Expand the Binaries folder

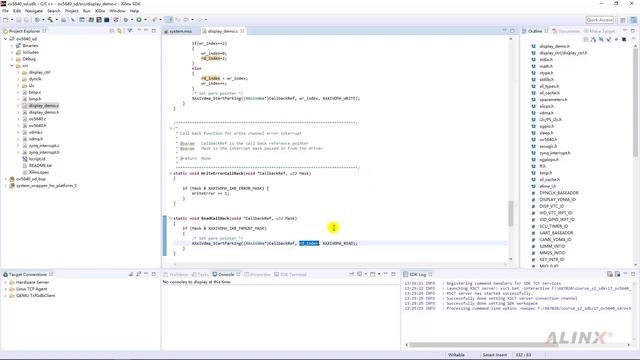point(12,46)
